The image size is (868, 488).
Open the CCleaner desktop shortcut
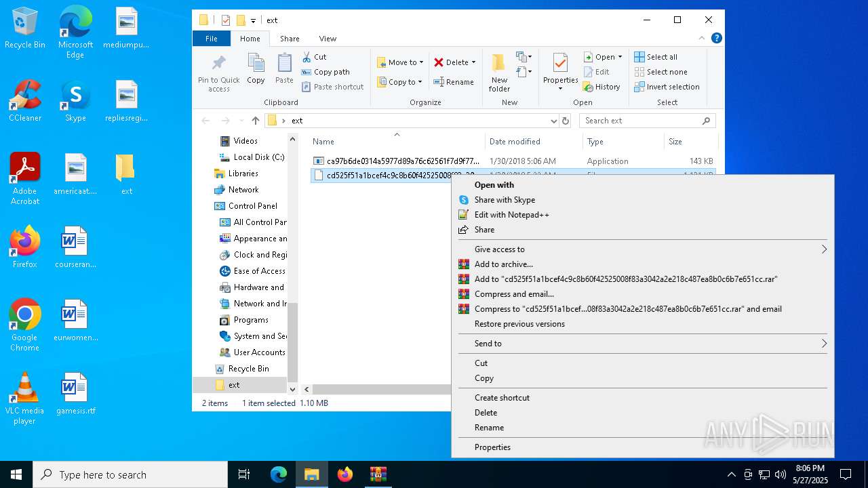coord(25,102)
